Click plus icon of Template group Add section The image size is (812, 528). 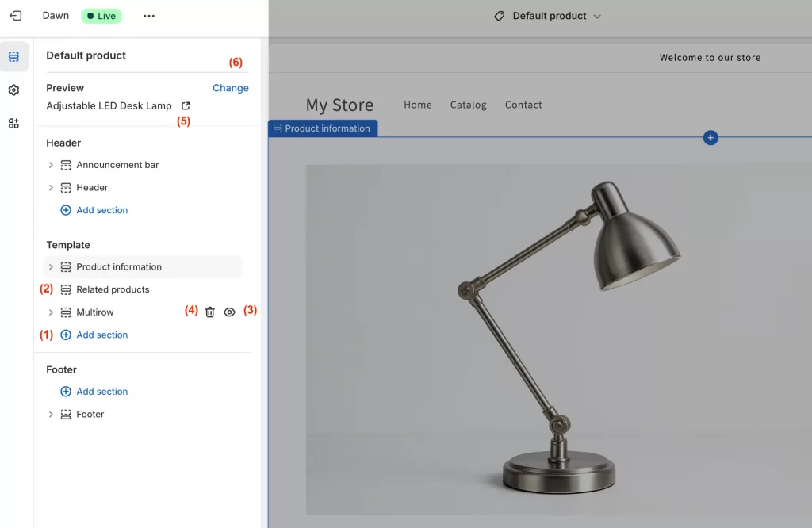tap(66, 335)
